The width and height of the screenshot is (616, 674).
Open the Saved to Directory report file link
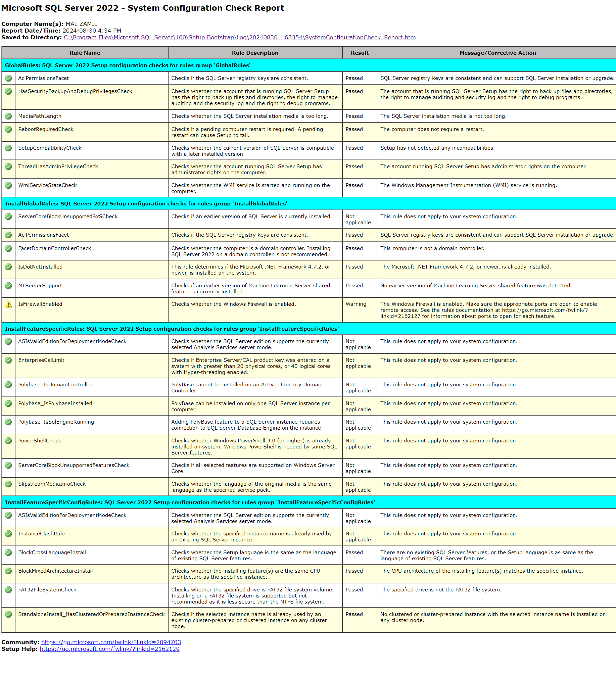pos(240,37)
